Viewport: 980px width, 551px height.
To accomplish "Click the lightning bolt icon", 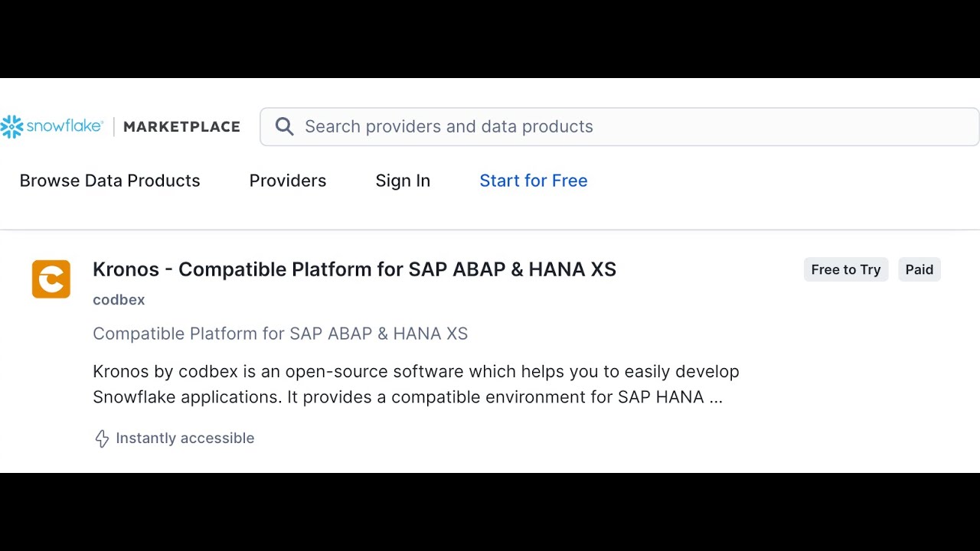I will [x=102, y=439].
